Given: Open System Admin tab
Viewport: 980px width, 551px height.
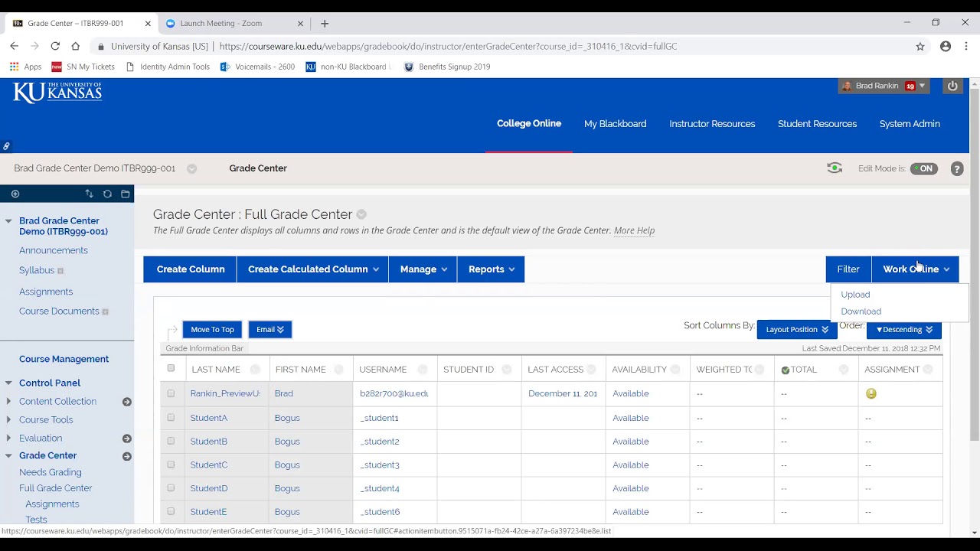Looking at the screenshot, I should 910,123.
